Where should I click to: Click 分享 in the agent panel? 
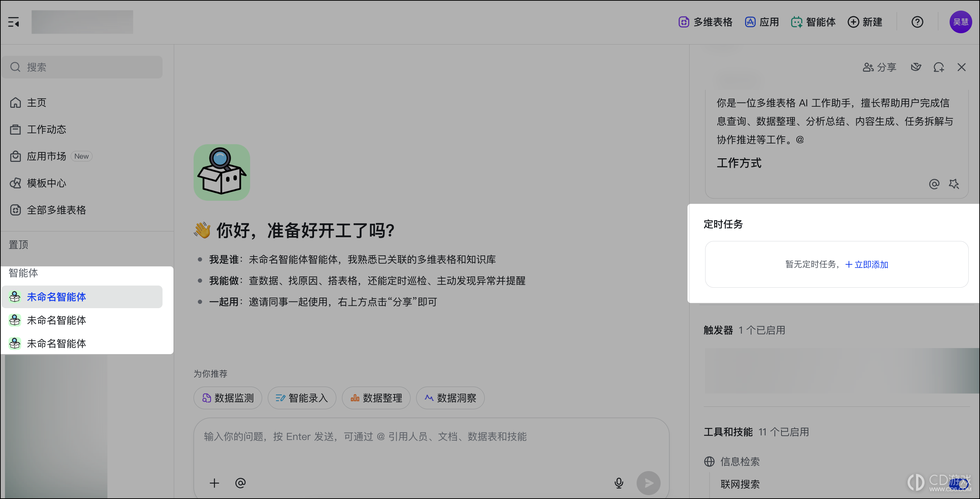click(x=879, y=67)
